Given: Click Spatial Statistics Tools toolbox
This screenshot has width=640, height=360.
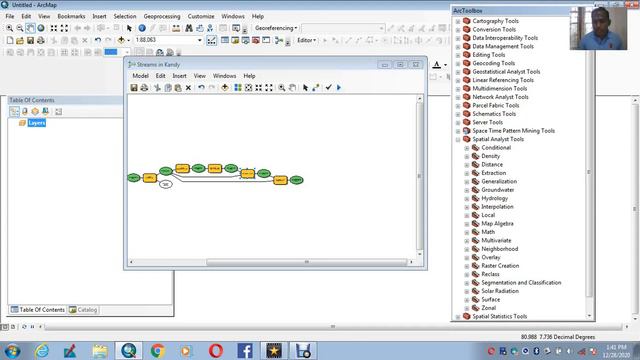Looking at the screenshot, I should (x=500, y=316).
